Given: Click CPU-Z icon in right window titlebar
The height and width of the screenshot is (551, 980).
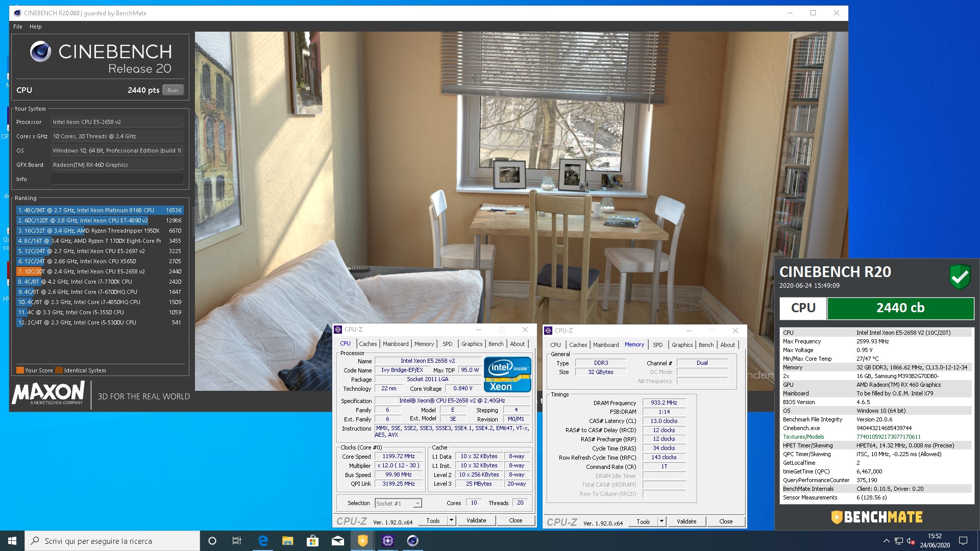Looking at the screenshot, I should click(548, 331).
